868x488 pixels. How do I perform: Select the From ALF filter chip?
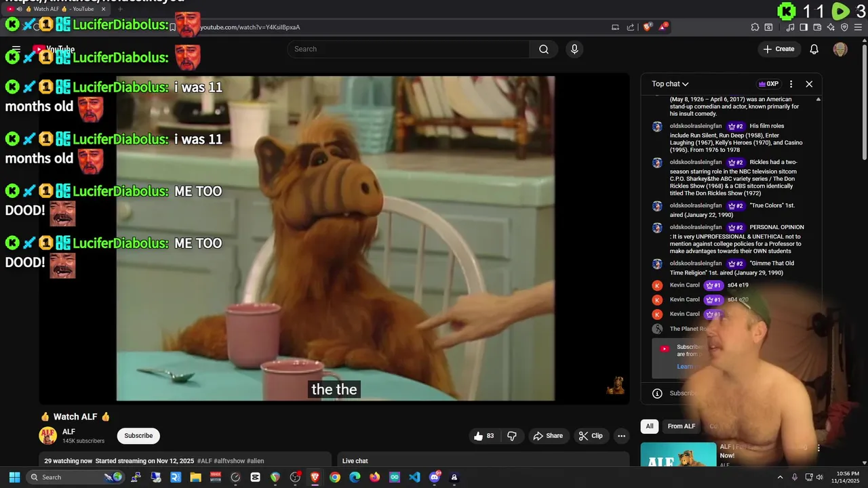click(682, 426)
